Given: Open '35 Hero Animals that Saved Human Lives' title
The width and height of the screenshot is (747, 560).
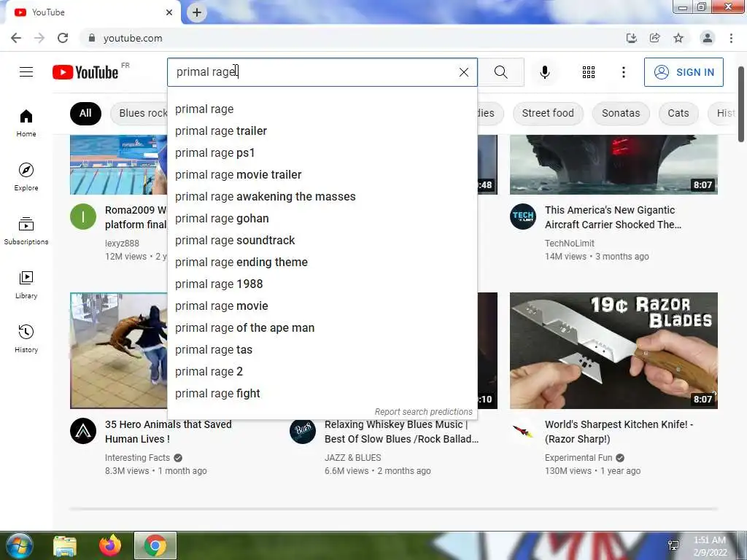Looking at the screenshot, I should point(169,432).
